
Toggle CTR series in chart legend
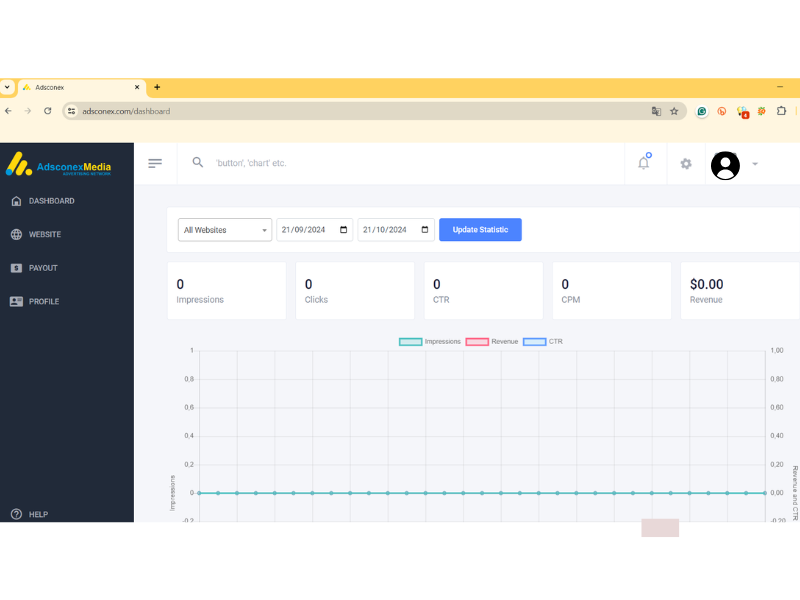[x=543, y=342]
